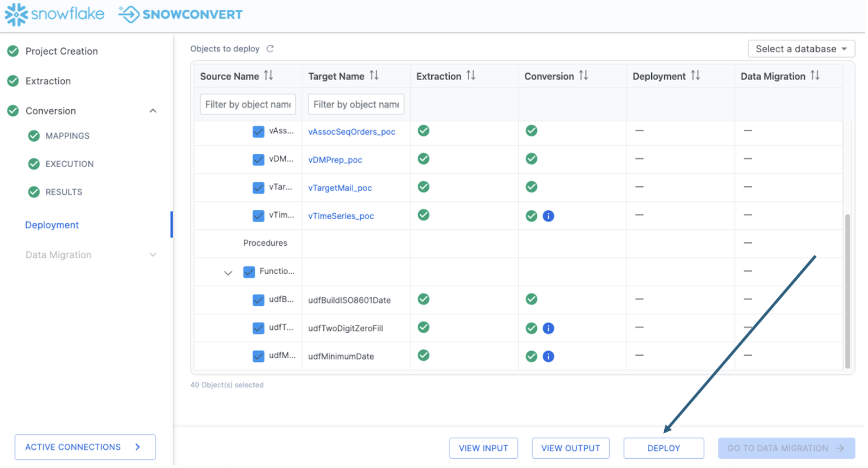Click the DEPLOY button
The height and width of the screenshot is (468, 868).
click(x=663, y=448)
